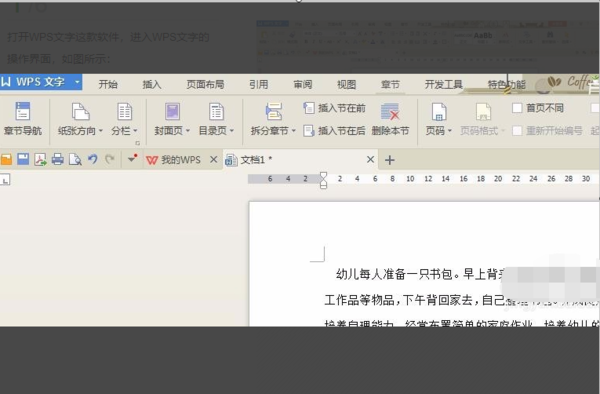Viewport: 600px width, 394px height.
Task: Click the print icon in quick toolbar
Action: click(x=58, y=159)
